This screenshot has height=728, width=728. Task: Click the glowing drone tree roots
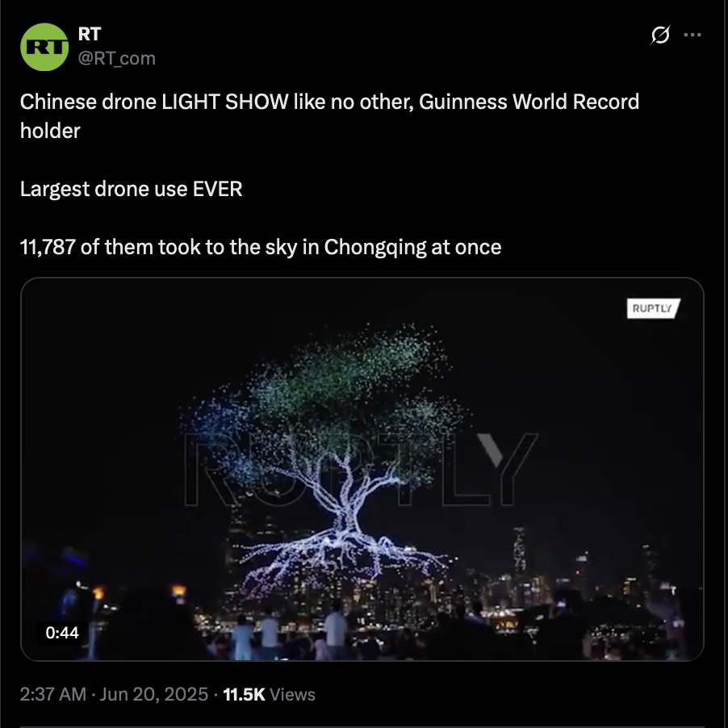pos(344,557)
